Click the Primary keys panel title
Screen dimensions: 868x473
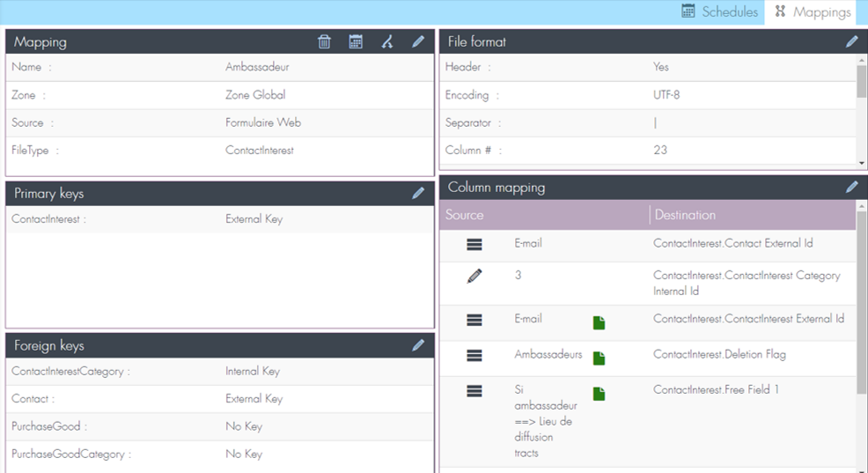48,194
